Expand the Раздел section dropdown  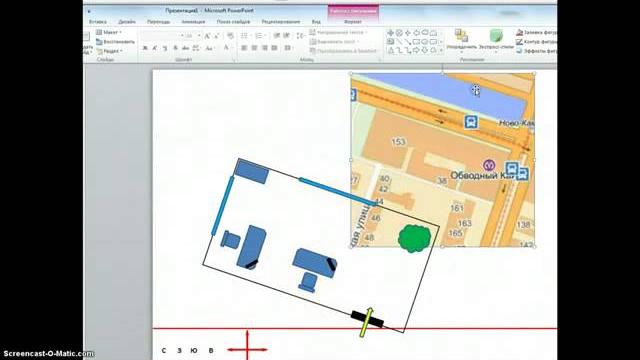[x=109, y=51]
